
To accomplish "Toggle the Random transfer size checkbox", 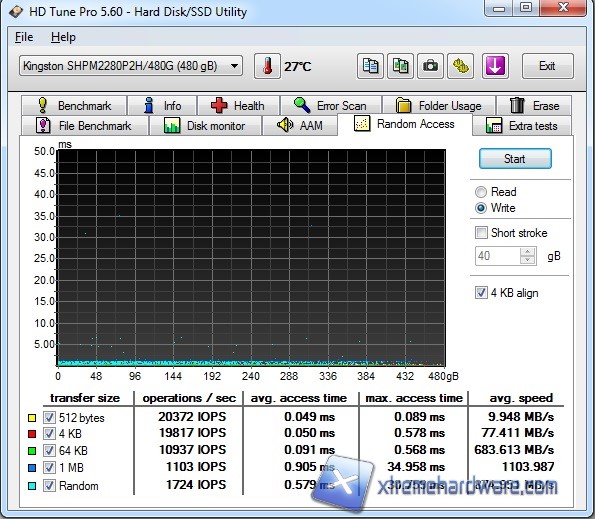I will 49,486.
